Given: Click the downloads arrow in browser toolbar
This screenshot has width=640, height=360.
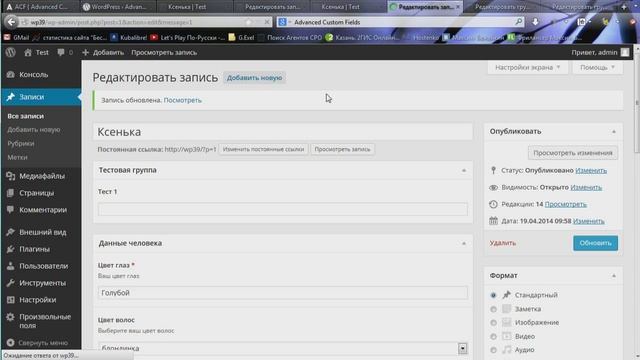Looking at the screenshot, I should 535,22.
